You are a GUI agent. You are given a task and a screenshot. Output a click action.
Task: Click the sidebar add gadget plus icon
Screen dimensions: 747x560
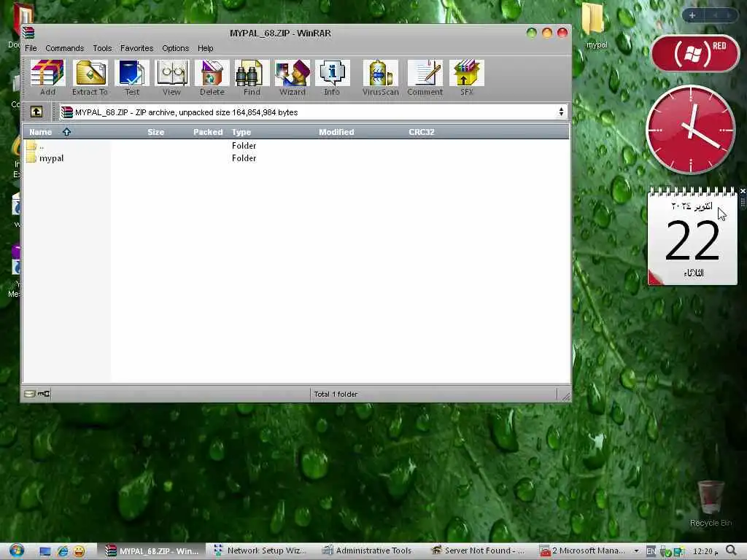(692, 15)
